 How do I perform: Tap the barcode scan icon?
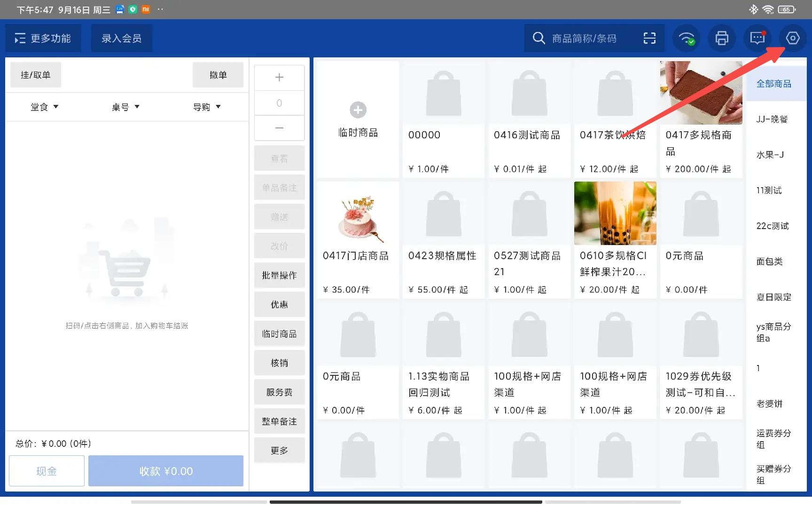649,38
